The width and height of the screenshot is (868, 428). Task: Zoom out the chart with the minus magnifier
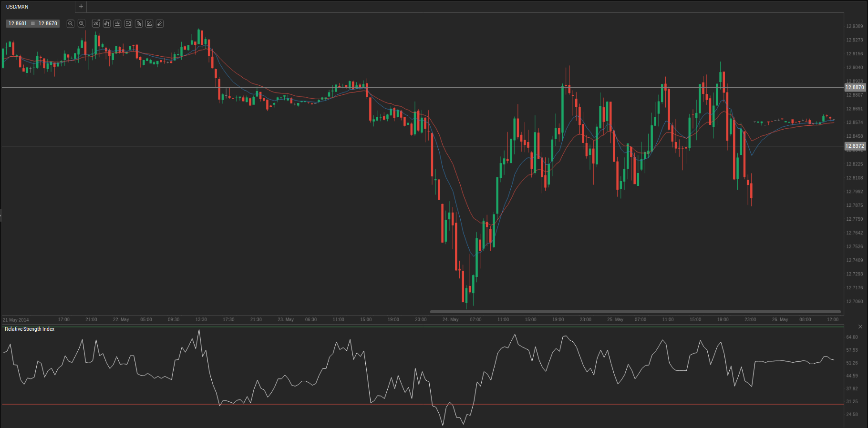[x=71, y=23]
